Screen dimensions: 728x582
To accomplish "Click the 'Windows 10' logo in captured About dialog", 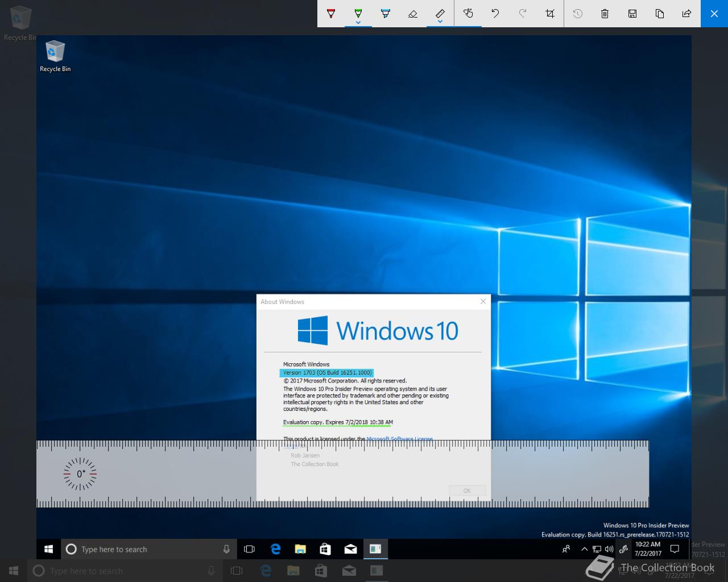I will pyautogui.click(x=378, y=330).
